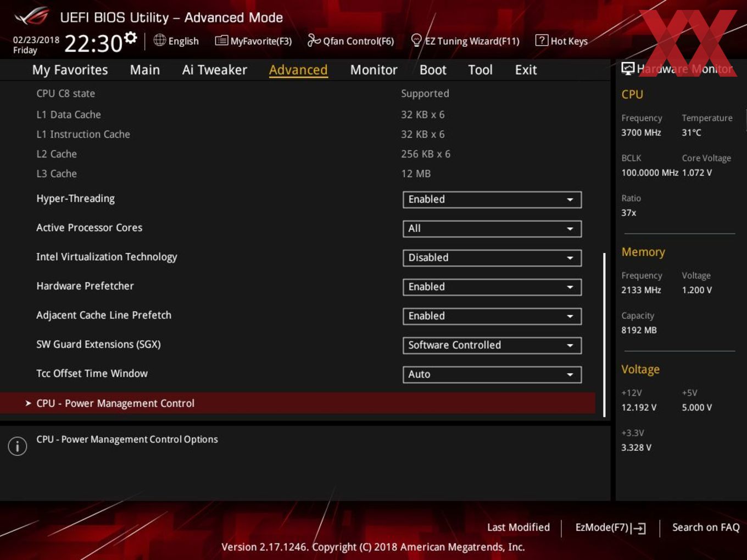Click the 100.0000 MHz BCLK value

(650, 172)
